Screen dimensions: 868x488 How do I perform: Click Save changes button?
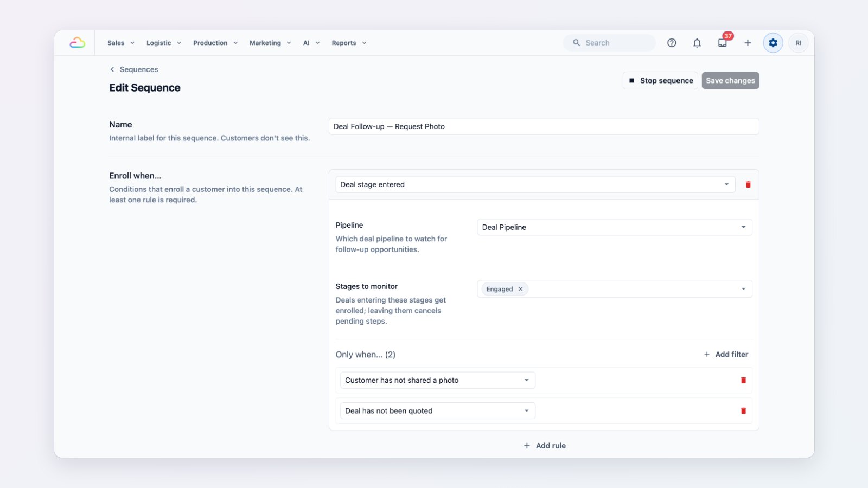tap(730, 81)
